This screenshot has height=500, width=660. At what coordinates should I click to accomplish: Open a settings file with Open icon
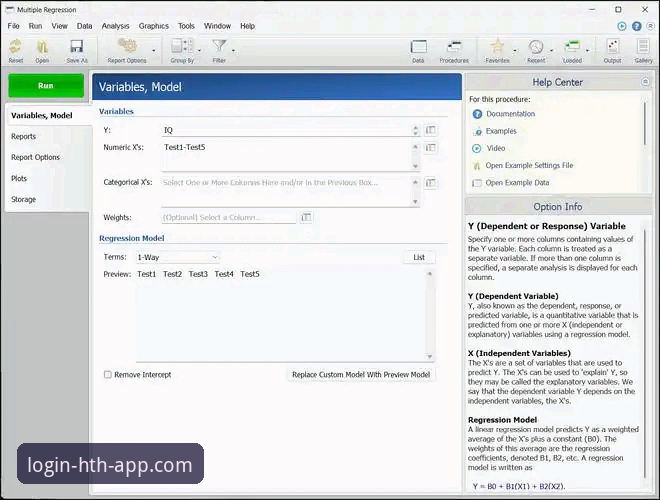(x=42, y=47)
